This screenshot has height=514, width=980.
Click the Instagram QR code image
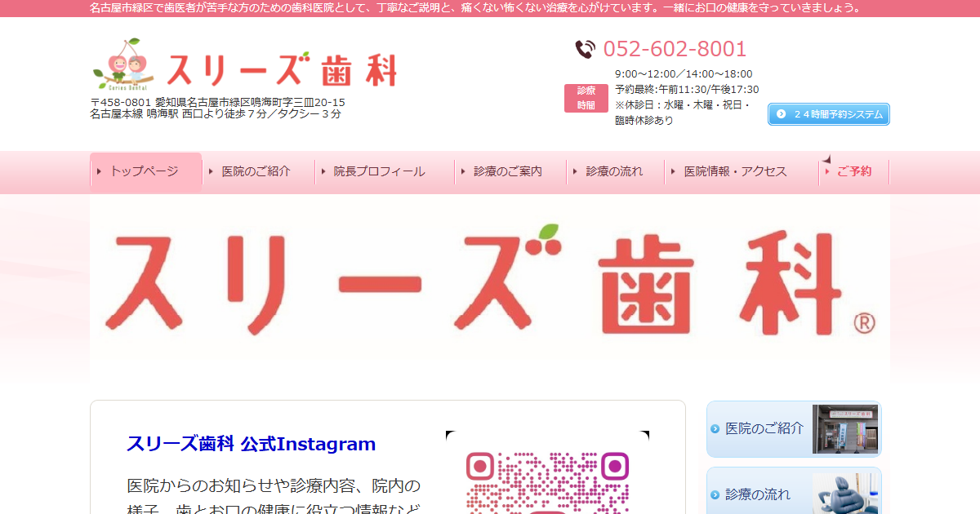(547, 473)
